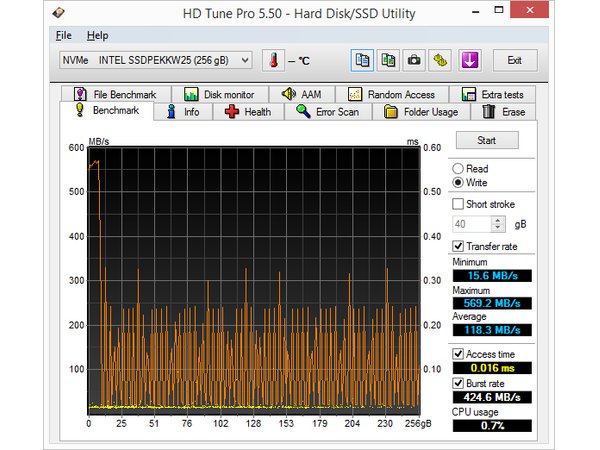Enable the Short stroke checkbox
The width and height of the screenshot is (600, 450).
coord(458,204)
